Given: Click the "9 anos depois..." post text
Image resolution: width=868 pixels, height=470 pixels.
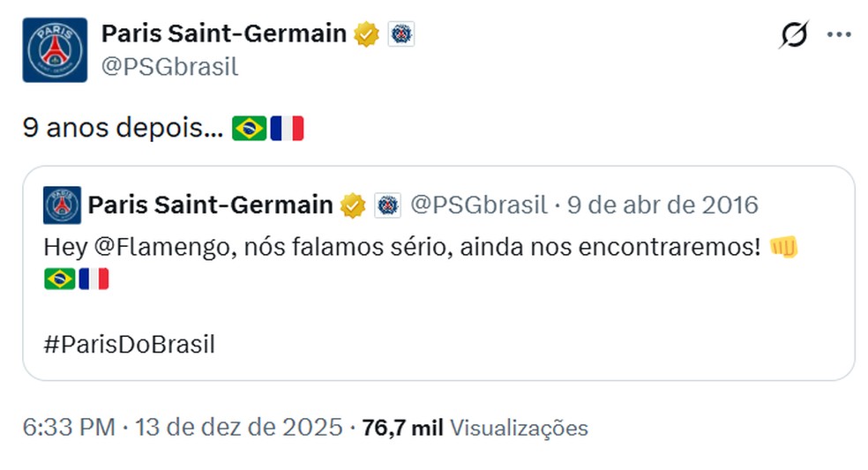Looking at the screenshot, I should [123, 129].
